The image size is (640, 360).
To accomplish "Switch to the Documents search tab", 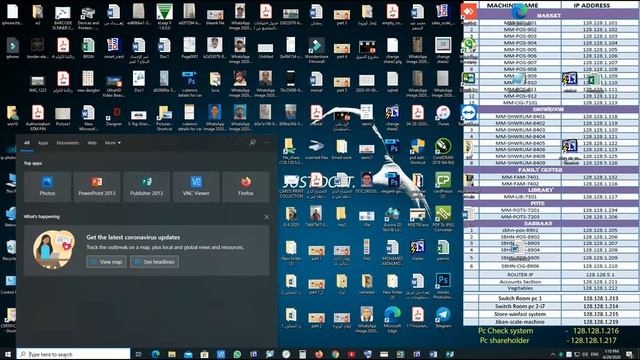I will tap(67, 143).
